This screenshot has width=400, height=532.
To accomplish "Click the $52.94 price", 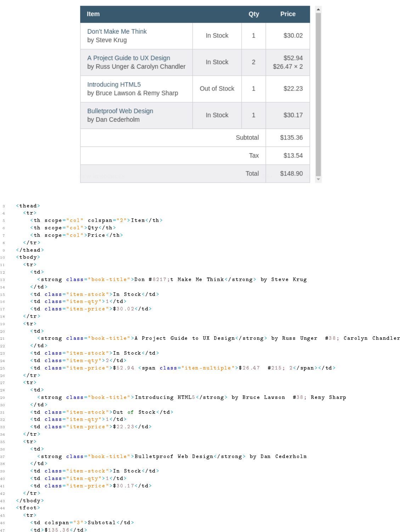I will point(293,58).
